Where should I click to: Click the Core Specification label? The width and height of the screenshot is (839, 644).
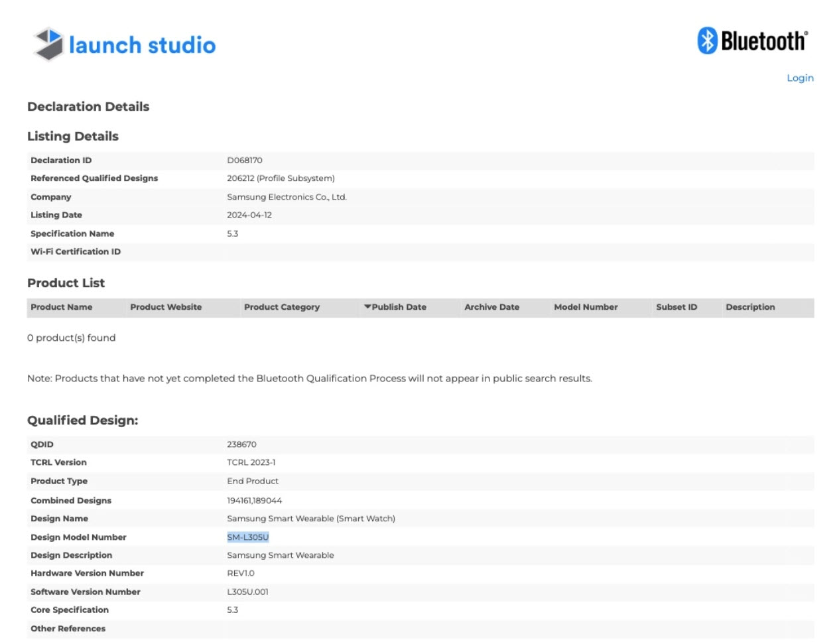pyautogui.click(x=70, y=610)
